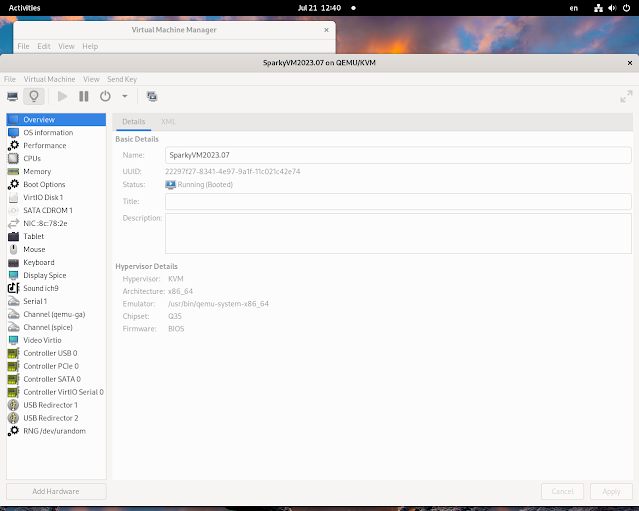Click the Description text area
Image resolution: width=639 pixels, height=511 pixels.
click(x=398, y=233)
